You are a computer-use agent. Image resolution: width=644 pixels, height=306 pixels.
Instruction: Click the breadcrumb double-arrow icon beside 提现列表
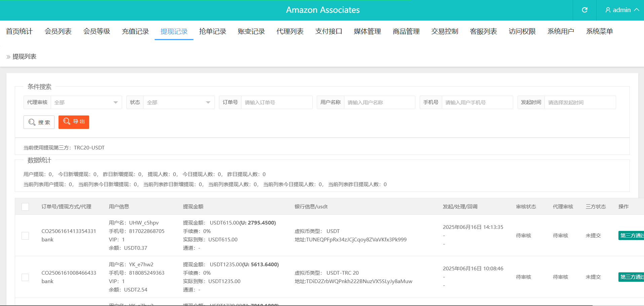click(x=8, y=57)
